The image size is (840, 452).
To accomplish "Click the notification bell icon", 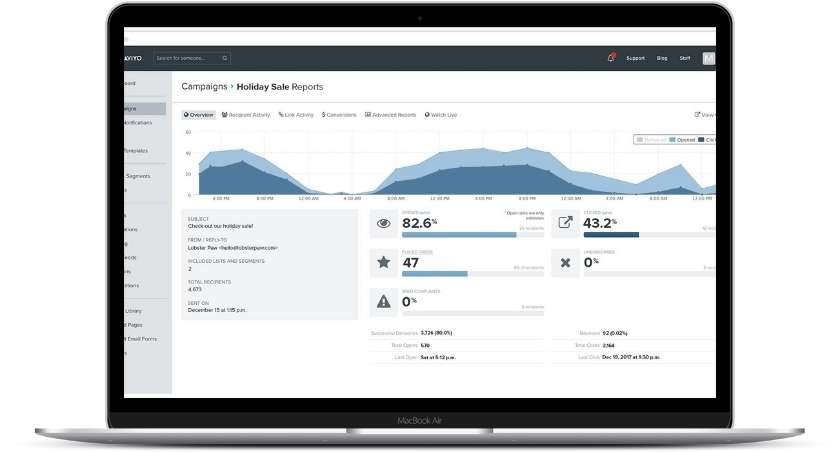I will click(x=611, y=58).
